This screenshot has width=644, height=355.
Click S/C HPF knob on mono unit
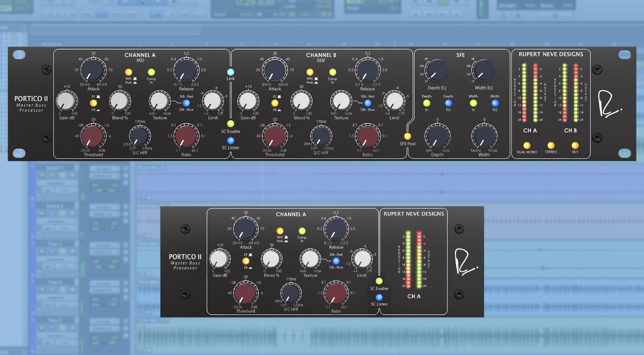click(291, 293)
